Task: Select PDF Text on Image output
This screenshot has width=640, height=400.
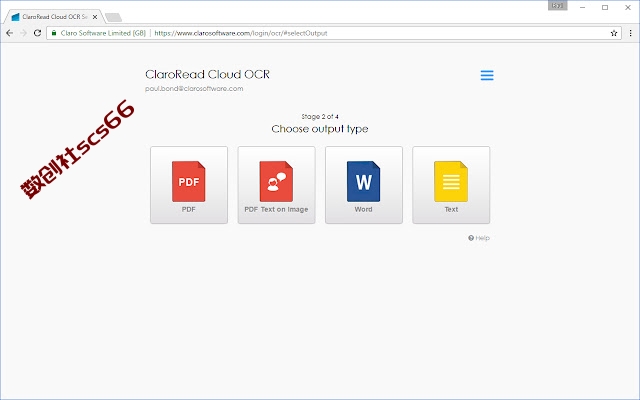Action: [x=276, y=185]
